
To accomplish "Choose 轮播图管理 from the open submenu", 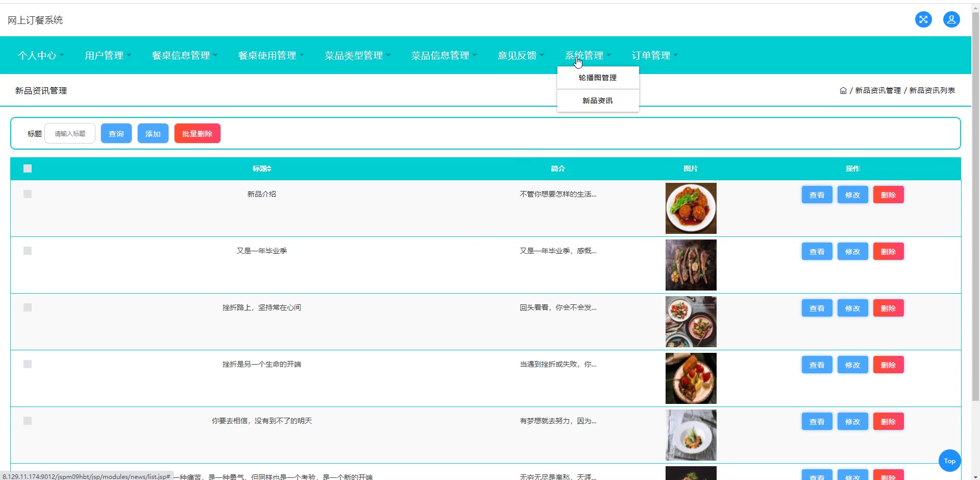I will coord(598,78).
